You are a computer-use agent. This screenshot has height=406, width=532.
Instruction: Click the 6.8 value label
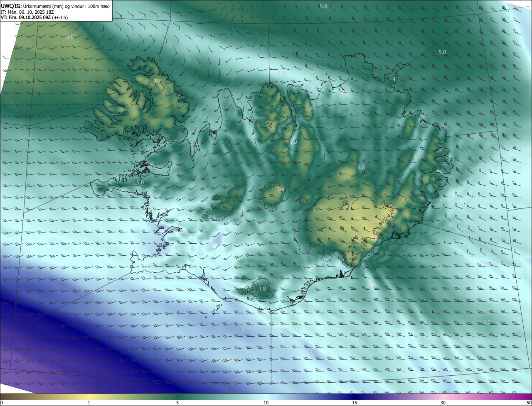tap(361, 167)
